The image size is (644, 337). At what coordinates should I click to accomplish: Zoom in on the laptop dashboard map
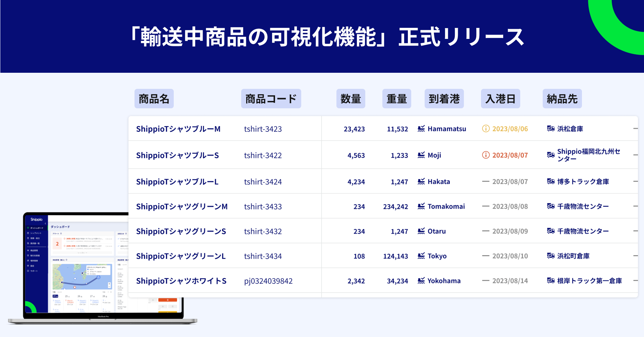pos(109,284)
